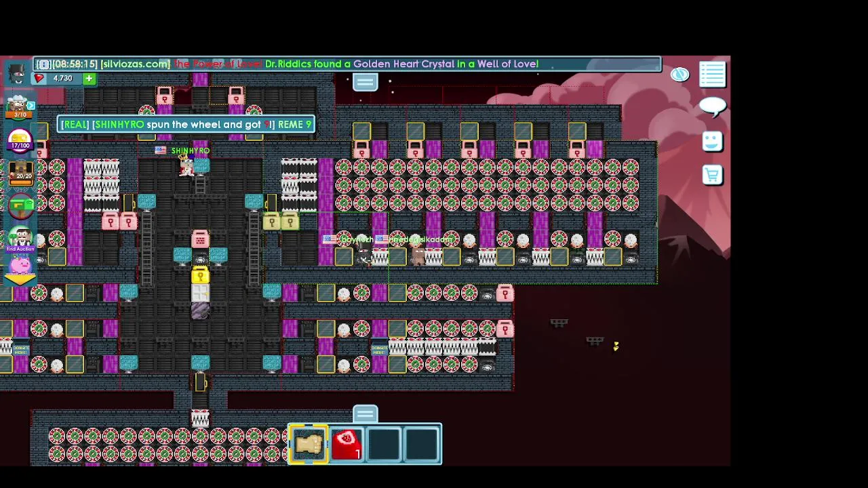Open the chat speech bubble
The image size is (868, 488).
pos(713,107)
